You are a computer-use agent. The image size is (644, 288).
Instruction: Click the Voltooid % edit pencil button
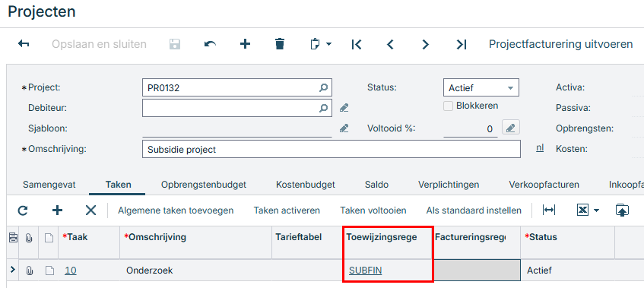point(510,128)
